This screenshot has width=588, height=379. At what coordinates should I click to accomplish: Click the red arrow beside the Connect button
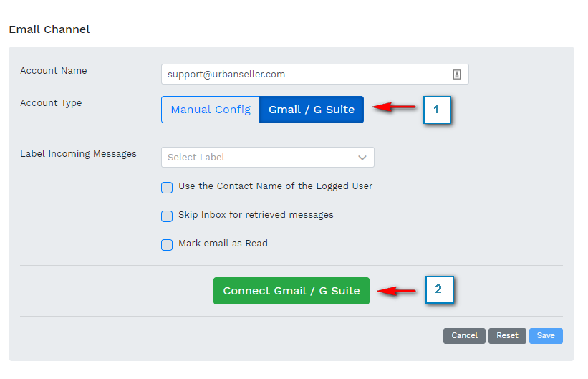click(397, 291)
